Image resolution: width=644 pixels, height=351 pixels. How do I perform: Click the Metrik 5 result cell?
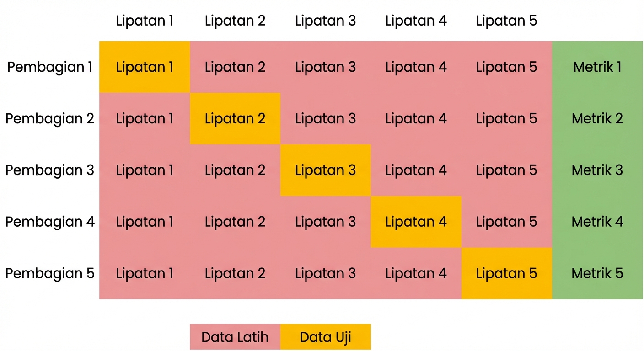[x=597, y=273]
